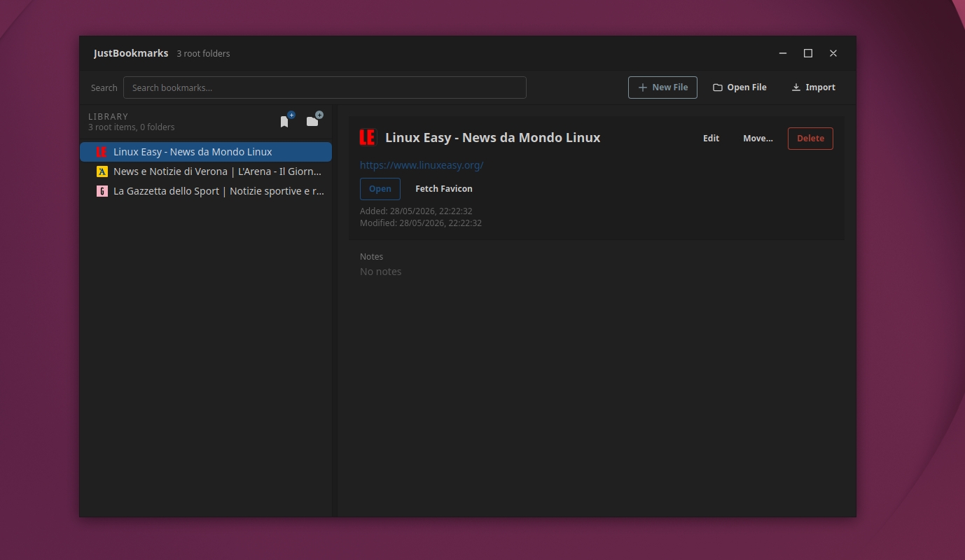Image resolution: width=965 pixels, height=560 pixels.
Task: Open the Move... dialog
Action: pyautogui.click(x=758, y=139)
